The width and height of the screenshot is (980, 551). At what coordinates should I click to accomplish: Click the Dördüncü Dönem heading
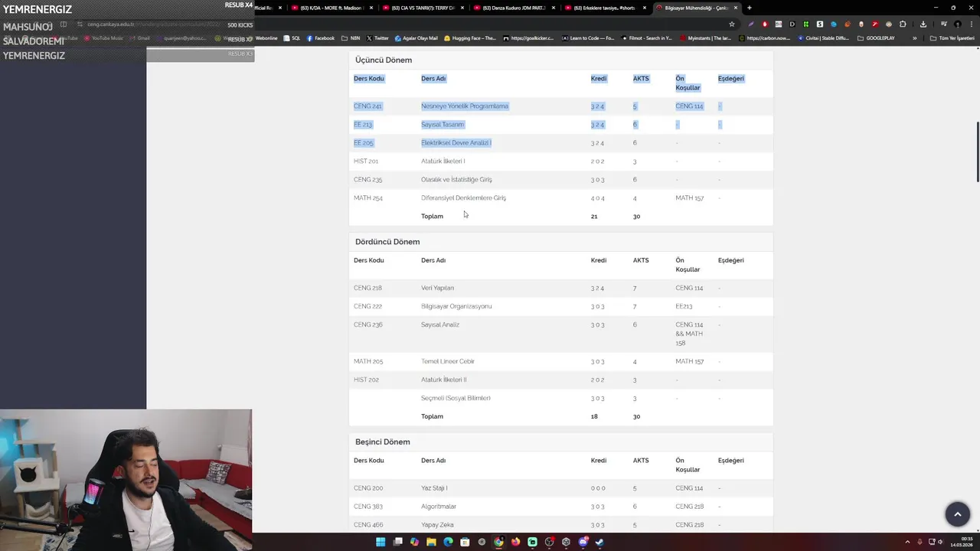[x=387, y=242]
